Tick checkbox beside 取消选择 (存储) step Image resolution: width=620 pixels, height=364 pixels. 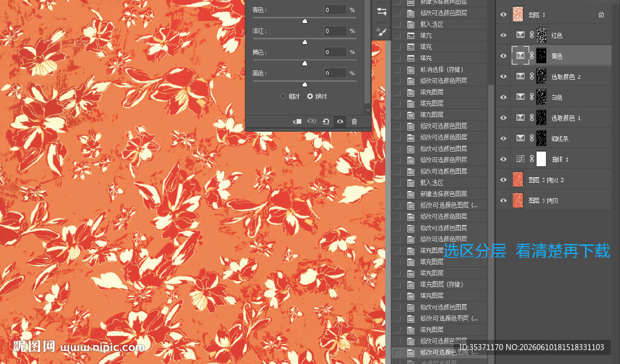click(x=398, y=70)
